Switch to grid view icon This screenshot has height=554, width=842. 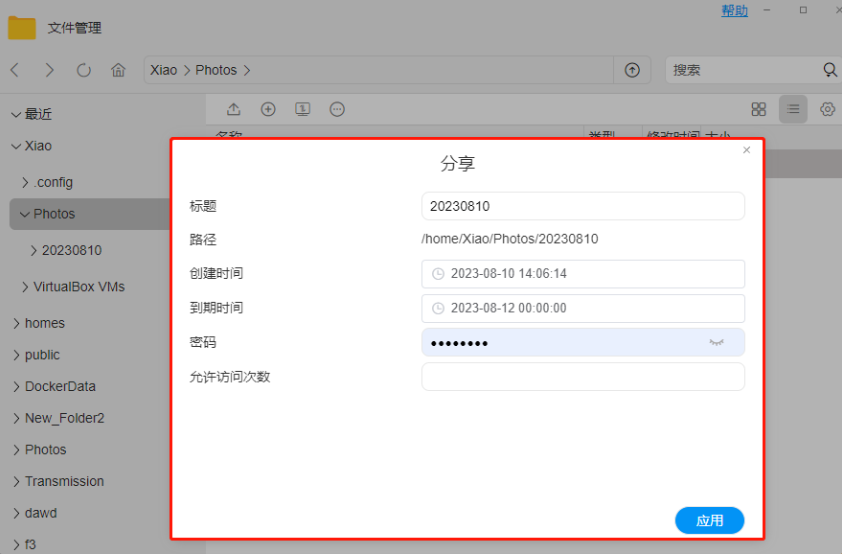click(759, 109)
